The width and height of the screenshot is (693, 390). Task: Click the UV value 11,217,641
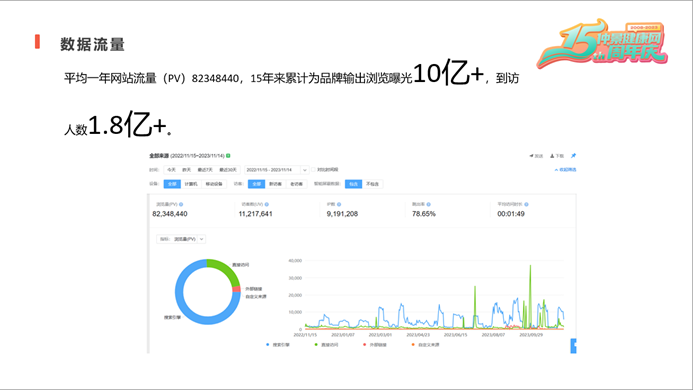255,214
